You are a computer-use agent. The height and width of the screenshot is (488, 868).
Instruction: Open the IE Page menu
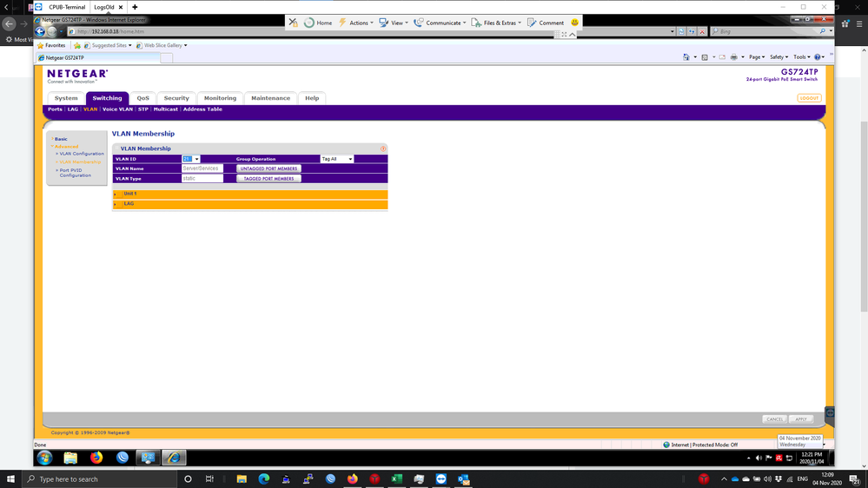pyautogui.click(x=756, y=57)
